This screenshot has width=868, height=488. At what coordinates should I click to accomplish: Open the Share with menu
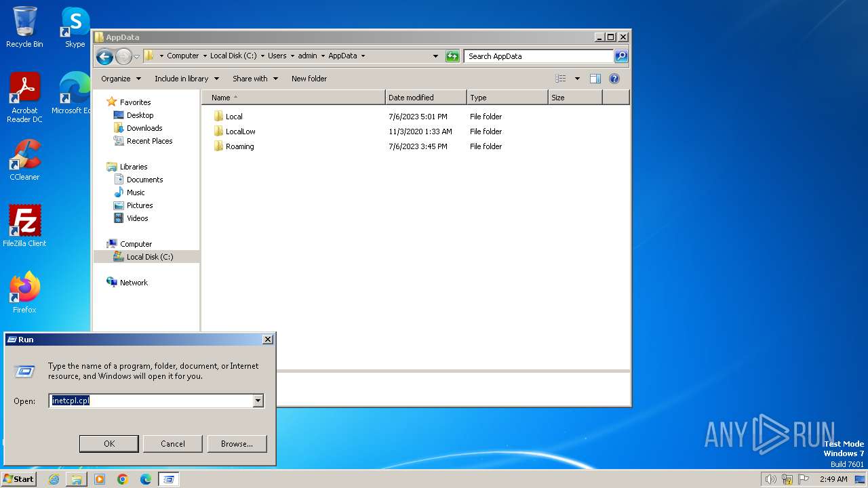click(255, 79)
